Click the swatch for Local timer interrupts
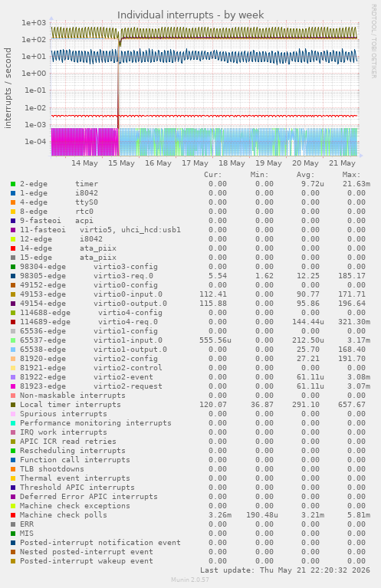Screen dimensions: 381x588 click(x=13, y=404)
